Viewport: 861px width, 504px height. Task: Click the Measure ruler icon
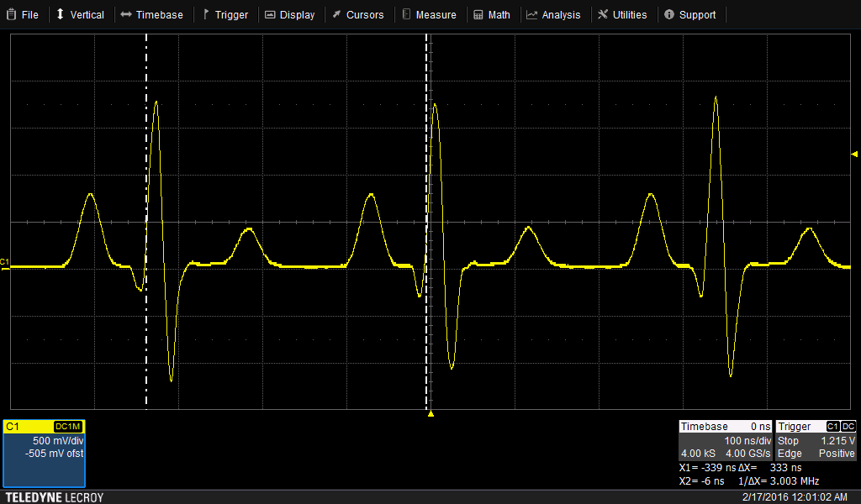(x=406, y=14)
